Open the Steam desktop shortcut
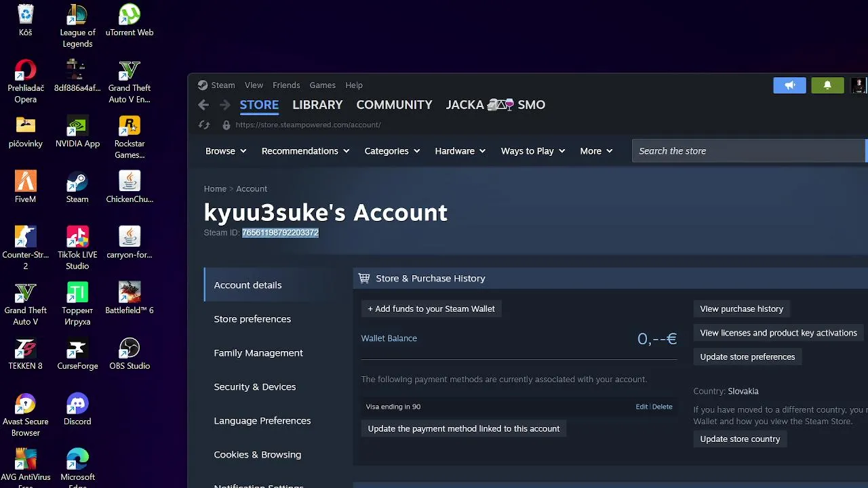Viewport: 868px width, 488px height. pyautogui.click(x=77, y=187)
